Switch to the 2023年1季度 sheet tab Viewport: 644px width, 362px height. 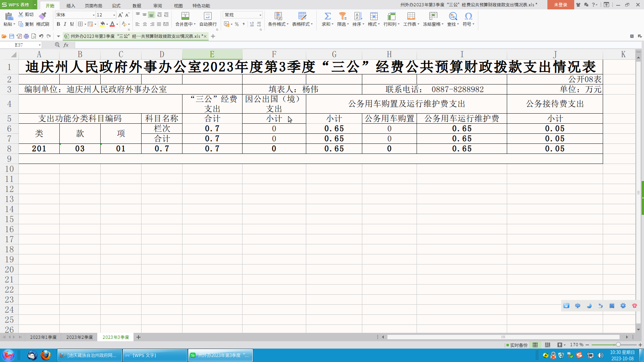[x=43, y=337]
